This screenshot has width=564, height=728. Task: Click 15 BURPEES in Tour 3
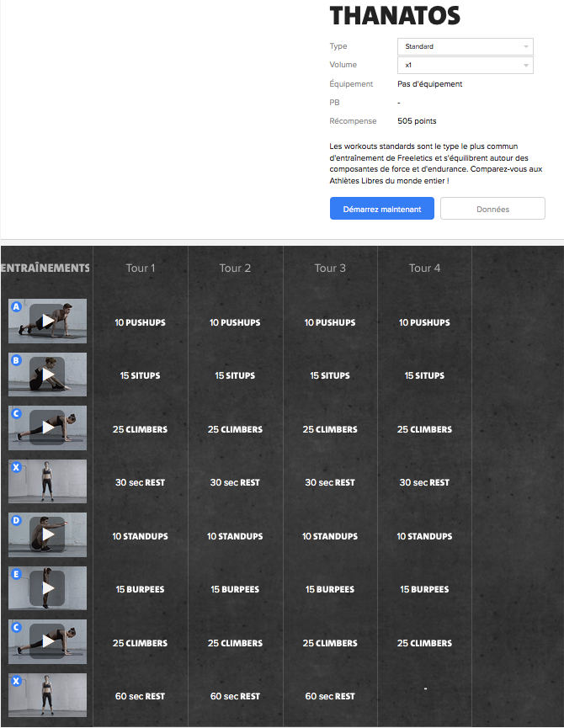coord(330,589)
